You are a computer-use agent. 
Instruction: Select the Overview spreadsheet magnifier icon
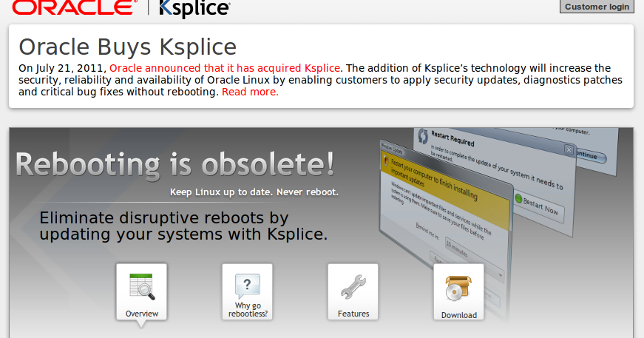click(x=142, y=287)
